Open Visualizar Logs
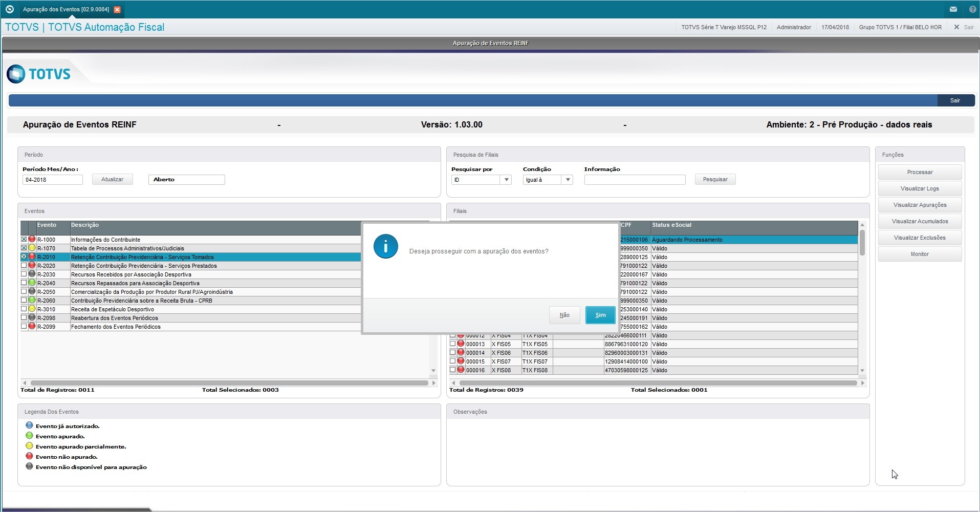The width and height of the screenshot is (980, 512). tap(920, 188)
